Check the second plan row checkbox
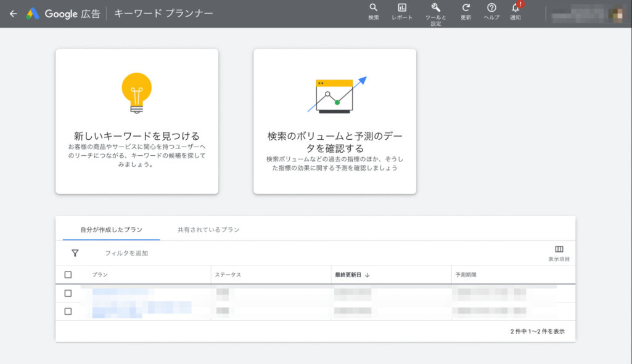 [68, 311]
